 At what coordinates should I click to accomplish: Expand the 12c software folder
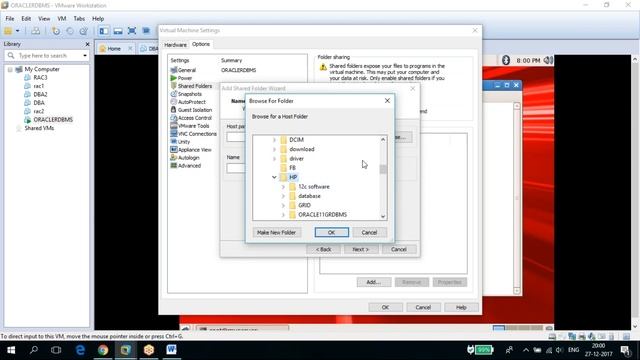tap(283, 187)
